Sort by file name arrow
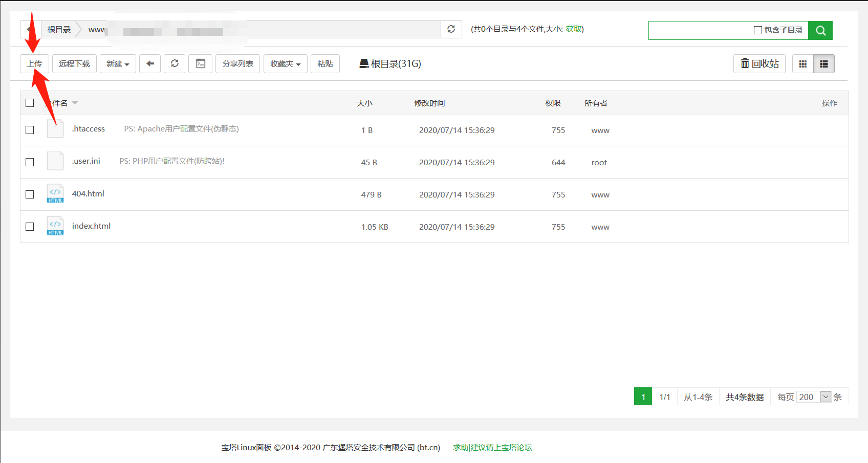 tap(75, 103)
